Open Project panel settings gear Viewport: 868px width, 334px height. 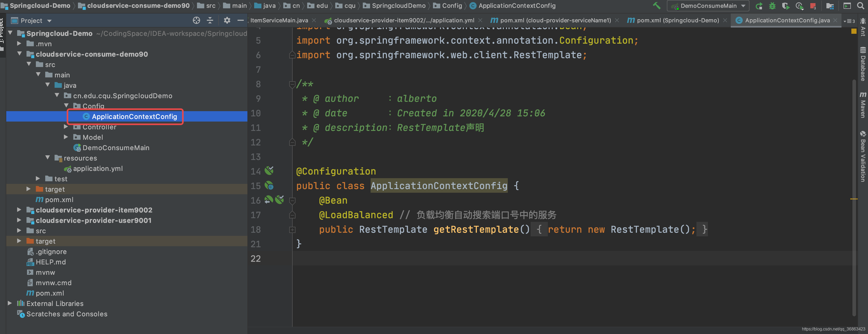click(227, 21)
